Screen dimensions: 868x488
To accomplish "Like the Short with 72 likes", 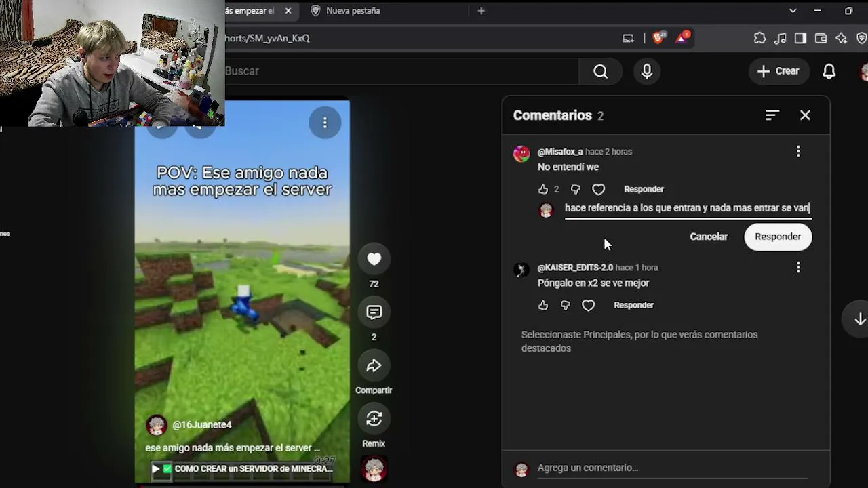I will click(374, 259).
